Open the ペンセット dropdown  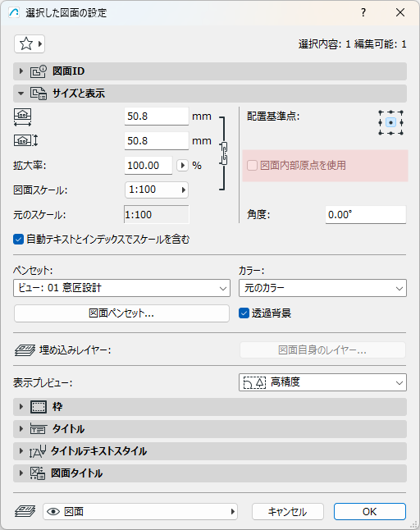point(121,288)
